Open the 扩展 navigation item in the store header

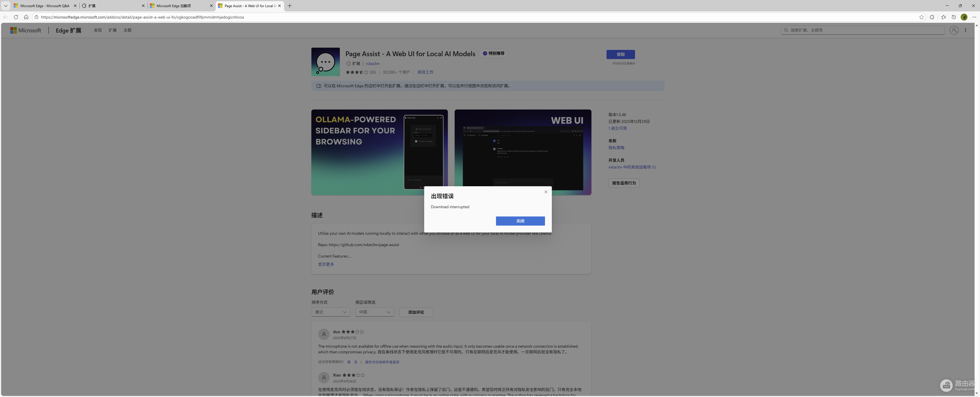click(113, 31)
